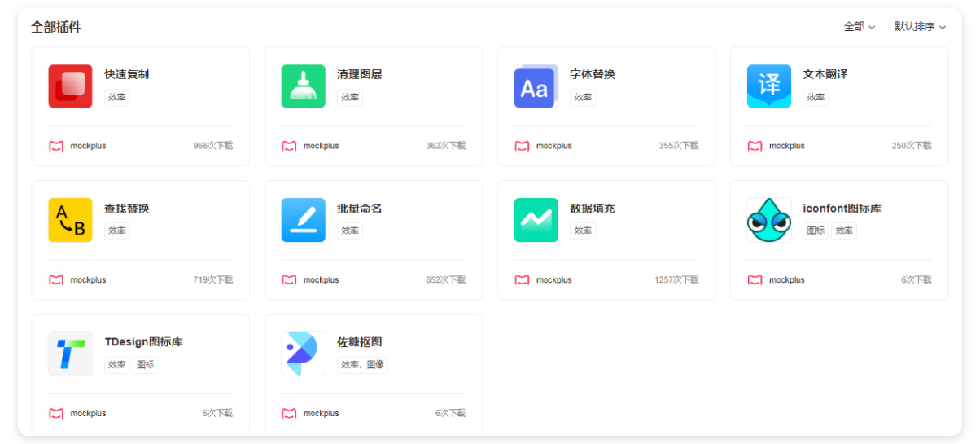980x444 pixels.
Task: Open the 字体替换 Aa icon
Action: pos(536,86)
